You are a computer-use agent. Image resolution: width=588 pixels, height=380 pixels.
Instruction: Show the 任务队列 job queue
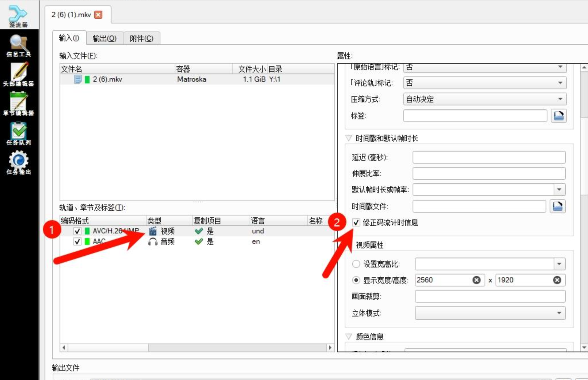[18, 133]
